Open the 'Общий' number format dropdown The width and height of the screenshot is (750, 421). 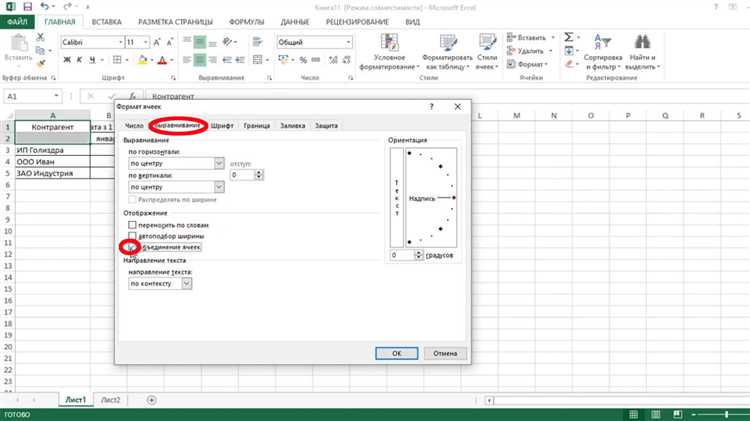(x=349, y=43)
